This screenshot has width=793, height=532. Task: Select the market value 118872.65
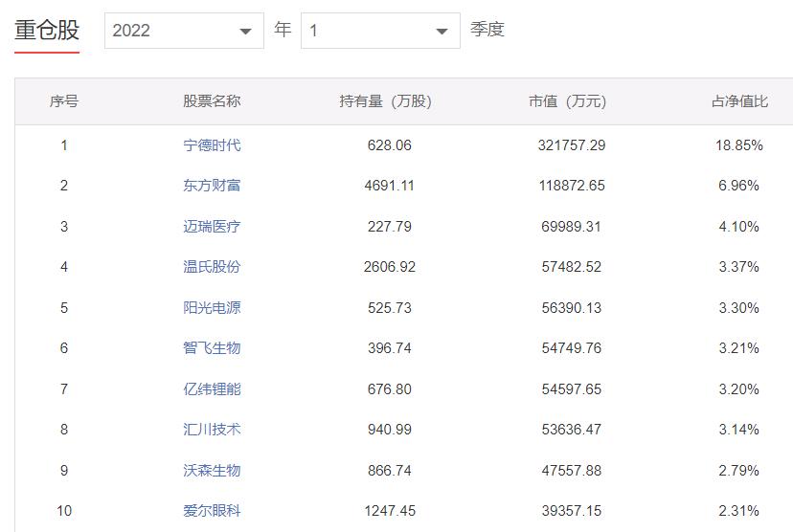tap(572, 186)
